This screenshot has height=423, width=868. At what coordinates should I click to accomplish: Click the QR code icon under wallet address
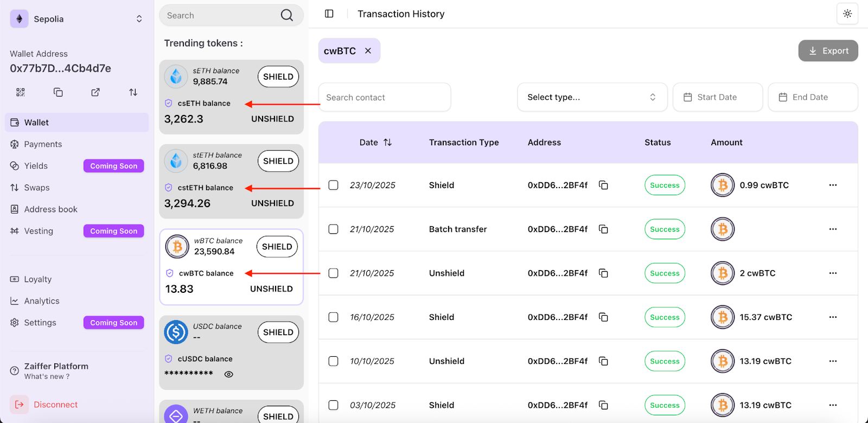click(21, 92)
